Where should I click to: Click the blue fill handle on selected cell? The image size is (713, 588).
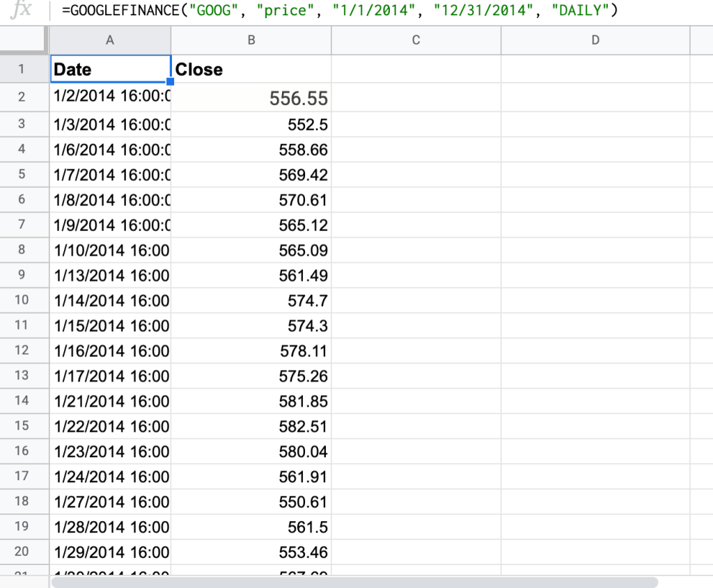169,83
